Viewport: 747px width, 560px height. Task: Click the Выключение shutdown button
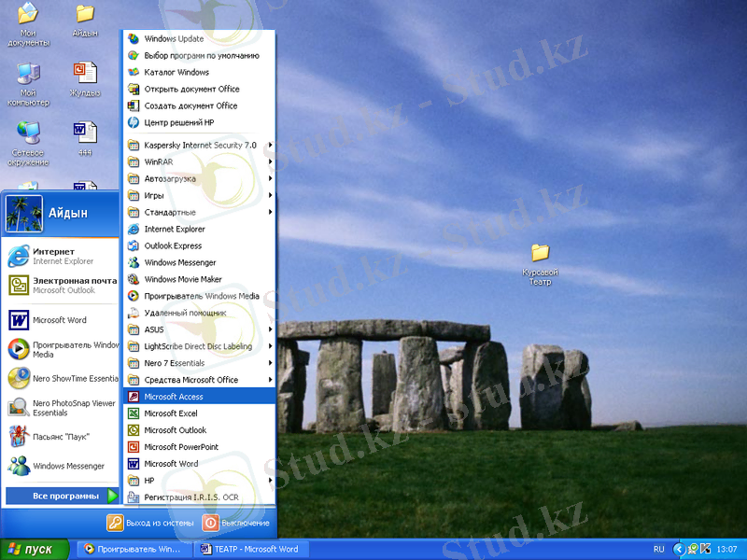tap(236, 524)
